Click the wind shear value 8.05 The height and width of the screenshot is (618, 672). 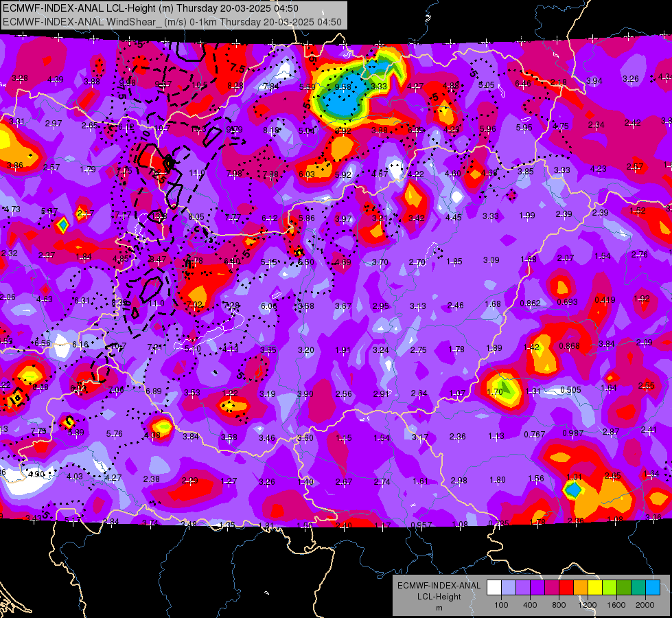(196, 216)
